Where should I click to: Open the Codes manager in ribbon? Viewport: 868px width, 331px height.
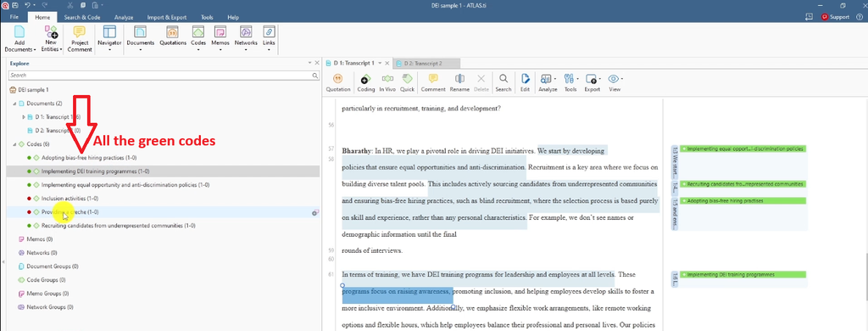point(198,38)
